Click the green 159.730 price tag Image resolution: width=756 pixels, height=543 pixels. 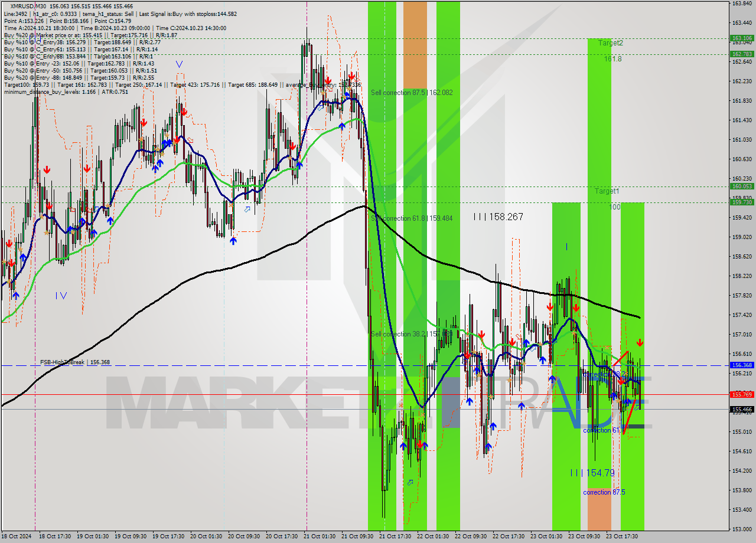(742, 202)
